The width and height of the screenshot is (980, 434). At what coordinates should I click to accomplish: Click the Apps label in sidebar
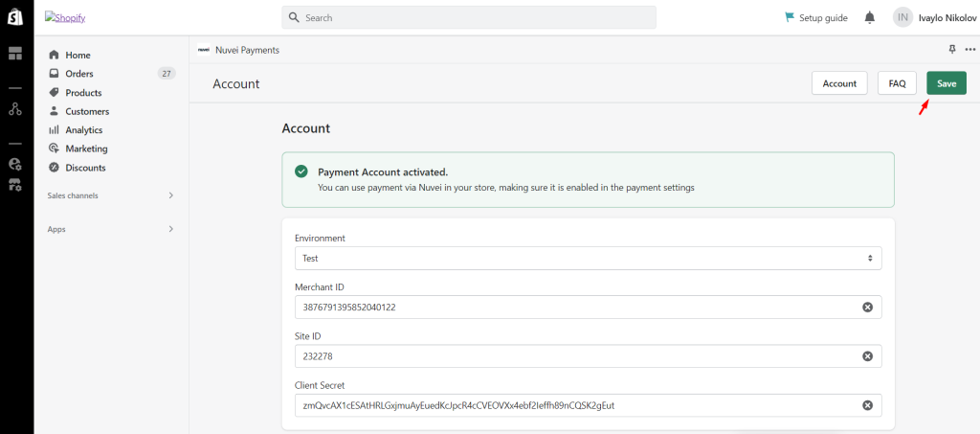click(x=56, y=229)
